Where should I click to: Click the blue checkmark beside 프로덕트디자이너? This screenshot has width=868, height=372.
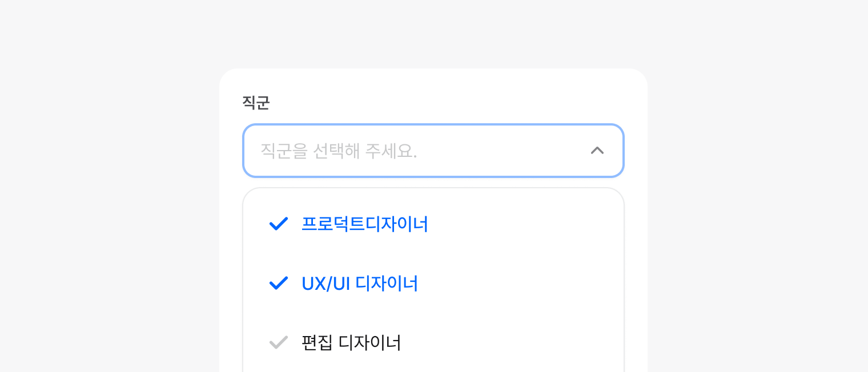278,224
